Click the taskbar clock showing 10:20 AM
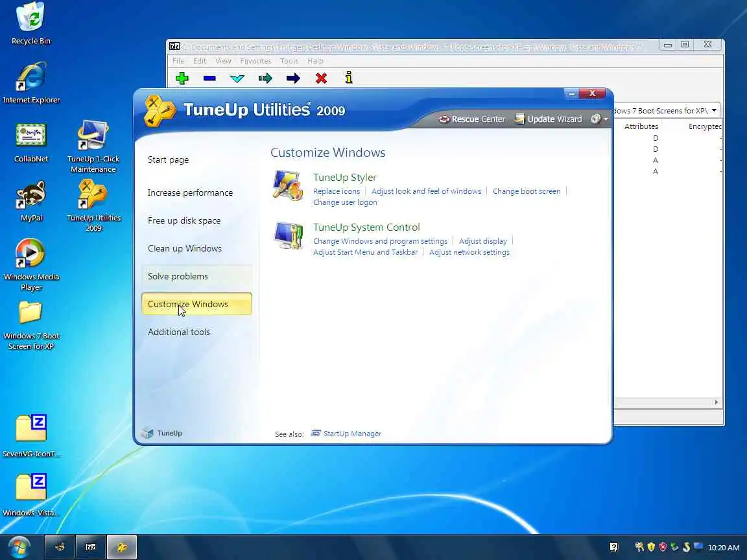This screenshot has width=747, height=560. (724, 548)
